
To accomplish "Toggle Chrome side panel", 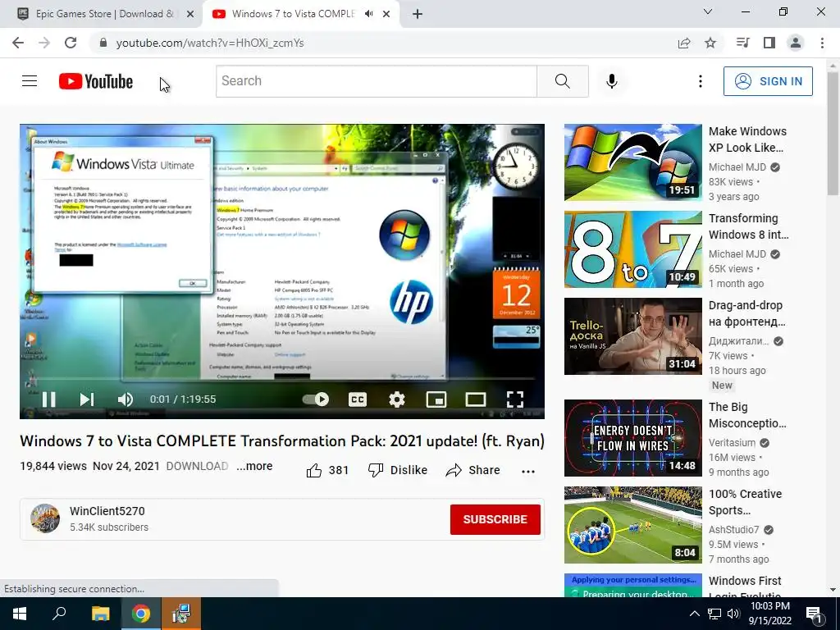I will click(769, 43).
